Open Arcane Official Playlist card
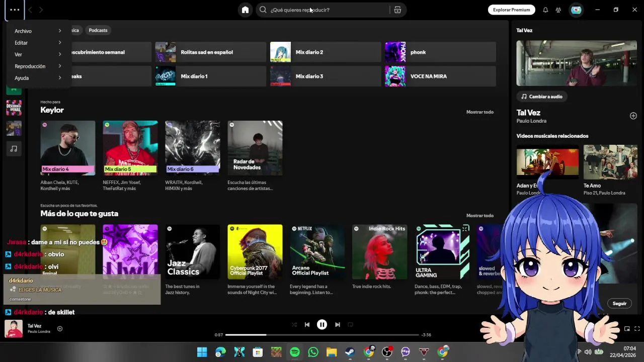Screen dimensions: 644x362 (x=317, y=260)
